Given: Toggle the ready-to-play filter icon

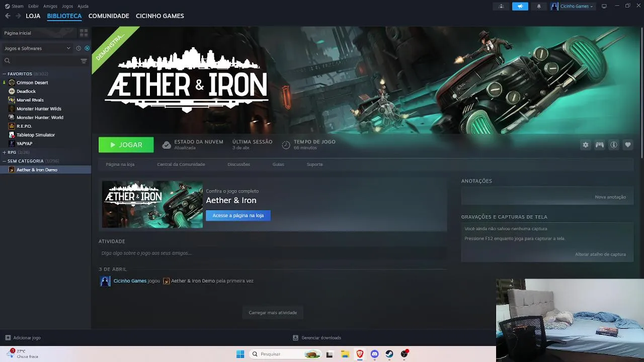Looking at the screenshot, I should (x=87, y=48).
